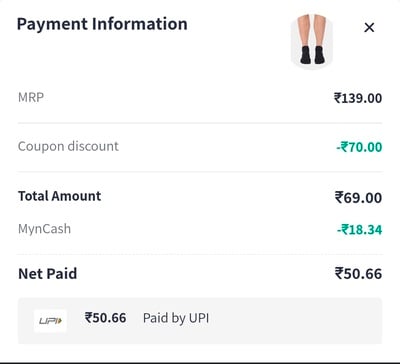
Task: Click the ₹139.00 MRP amount
Action: tap(358, 98)
